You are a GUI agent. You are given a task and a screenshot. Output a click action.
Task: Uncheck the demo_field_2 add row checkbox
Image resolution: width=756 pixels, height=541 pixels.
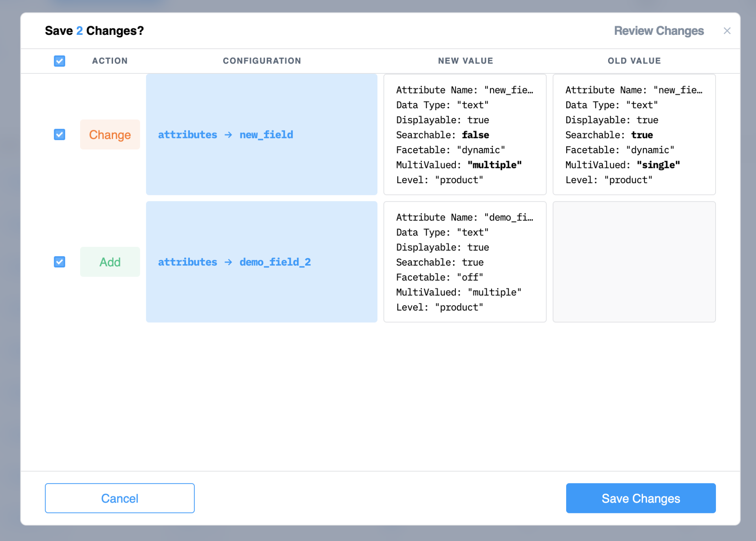point(59,262)
